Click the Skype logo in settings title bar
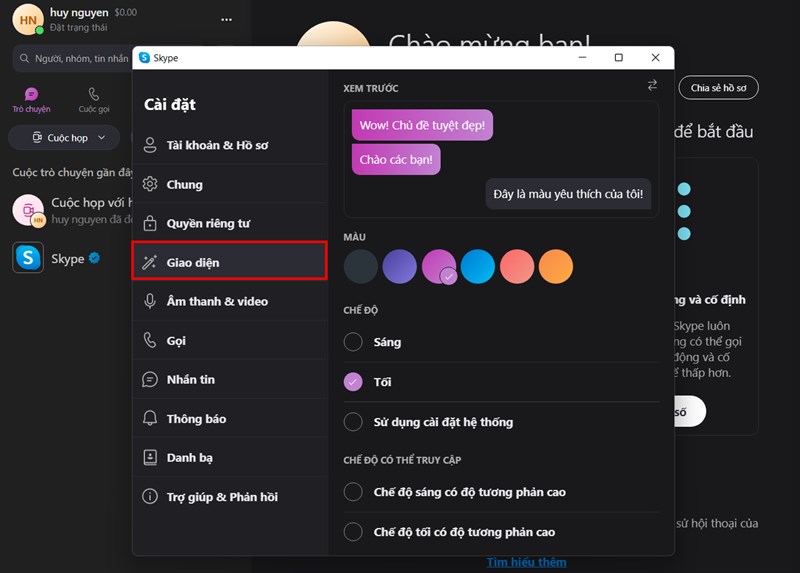 [x=144, y=58]
